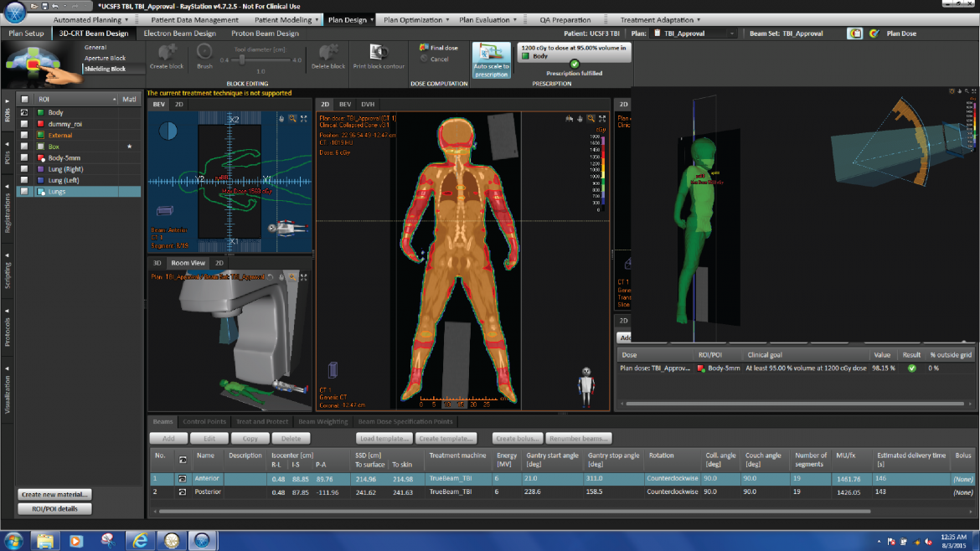Open media player from the taskbar
This screenshot has height=551, width=980.
click(x=76, y=540)
